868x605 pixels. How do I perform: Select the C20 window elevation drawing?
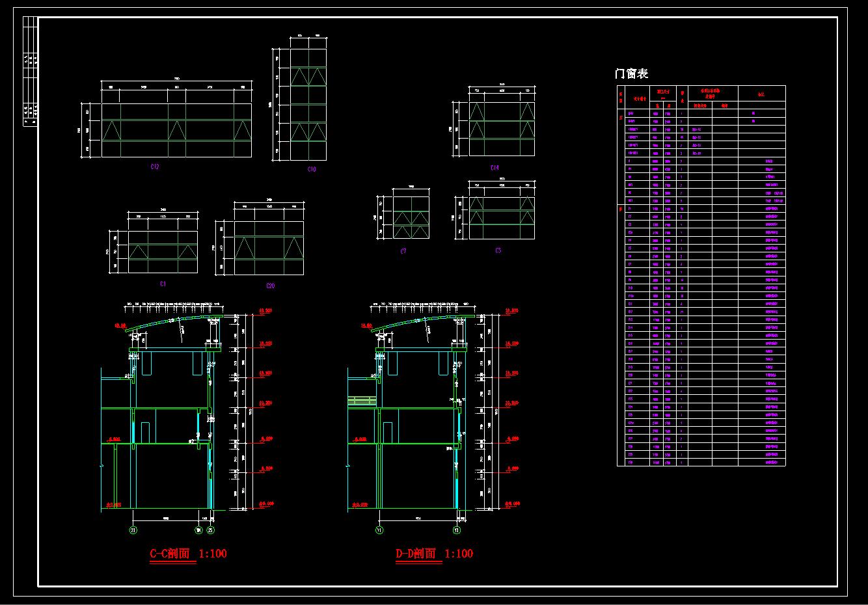click(x=269, y=248)
